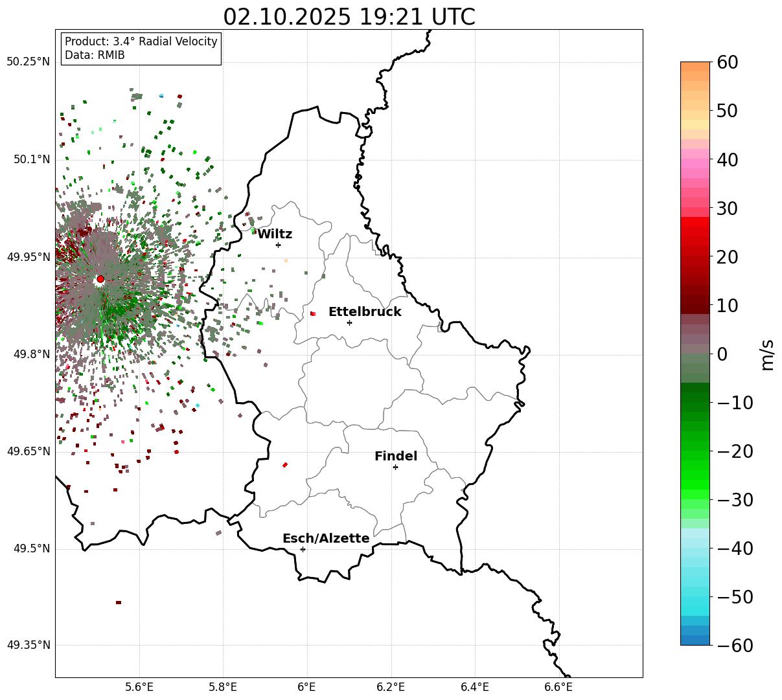Viewport: 782px width, 700px height.
Task: Click the Wiltz city label
Action: [275, 234]
